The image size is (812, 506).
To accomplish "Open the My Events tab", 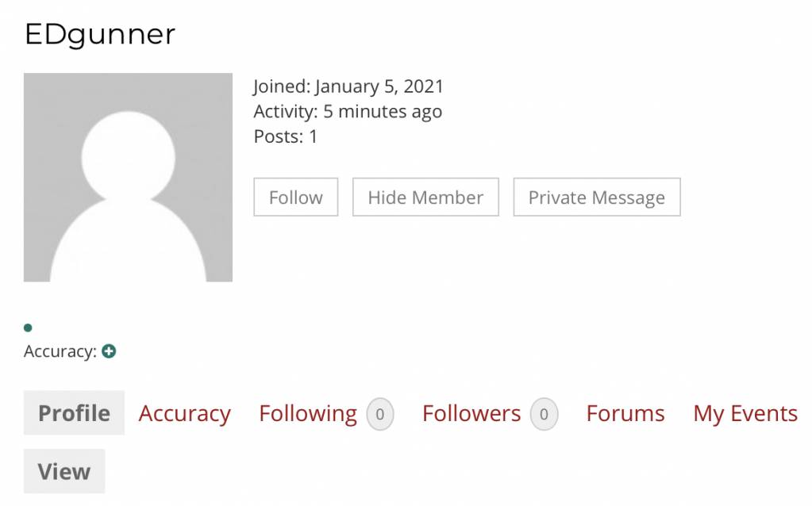I will click(745, 413).
